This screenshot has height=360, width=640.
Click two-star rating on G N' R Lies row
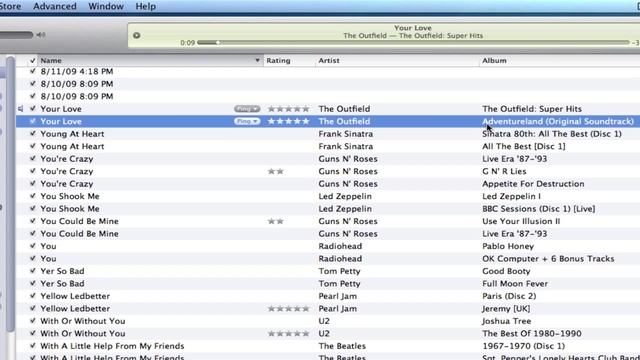click(x=276, y=171)
